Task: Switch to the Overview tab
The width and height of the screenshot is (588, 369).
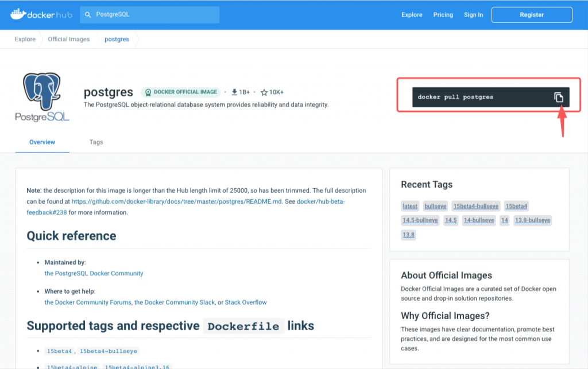Action: pos(42,142)
